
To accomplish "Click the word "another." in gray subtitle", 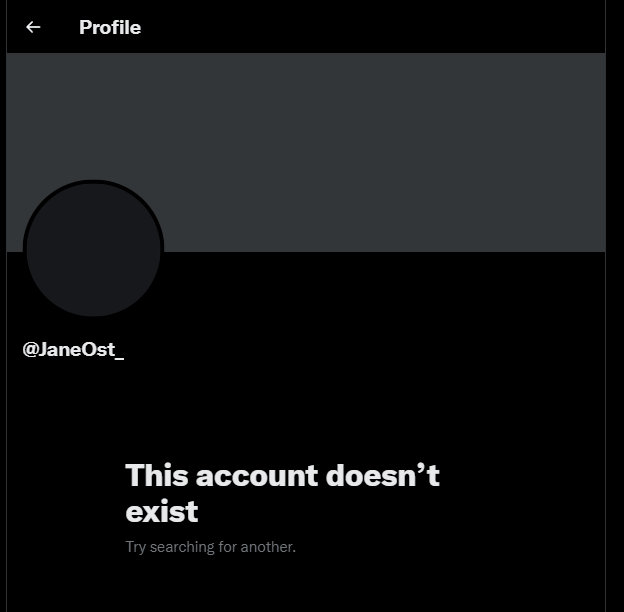I will (x=268, y=547).
